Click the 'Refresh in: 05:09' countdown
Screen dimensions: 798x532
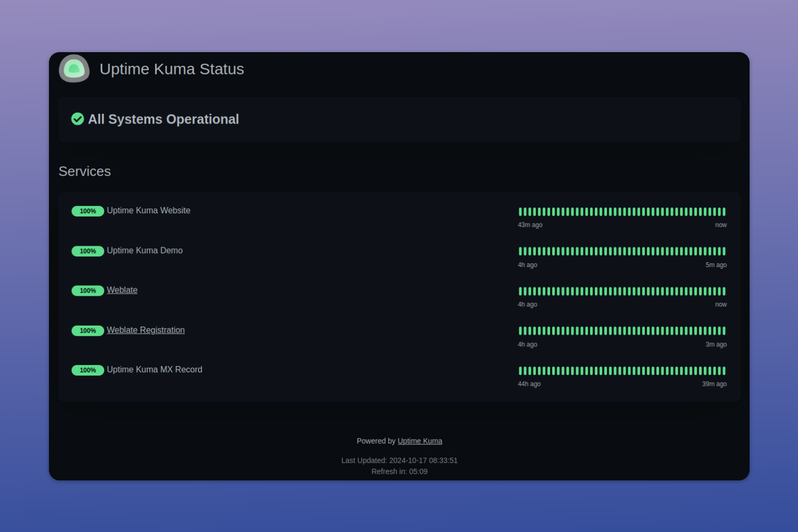tap(400, 472)
